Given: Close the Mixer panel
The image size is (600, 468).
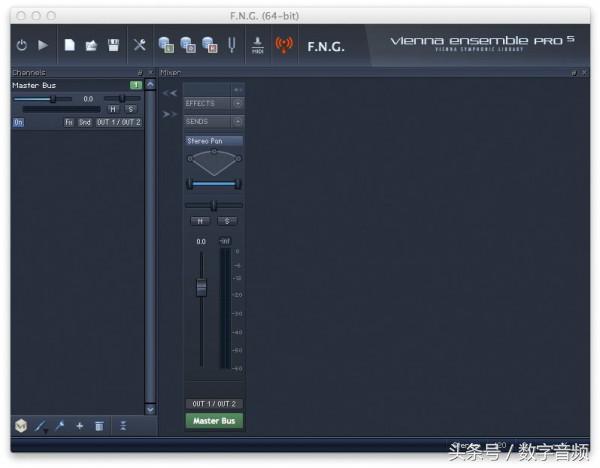Looking at the screenshot, I should click(x=584, y=72).
